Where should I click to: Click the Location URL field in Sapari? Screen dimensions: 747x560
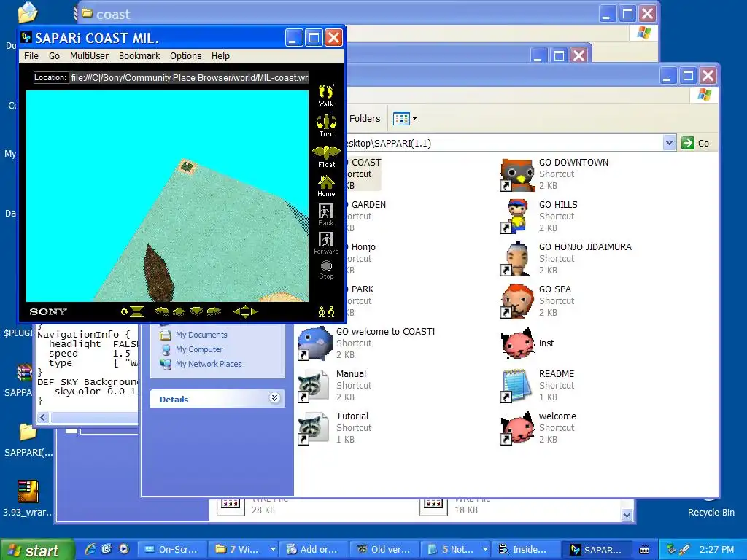click(189, 77)
